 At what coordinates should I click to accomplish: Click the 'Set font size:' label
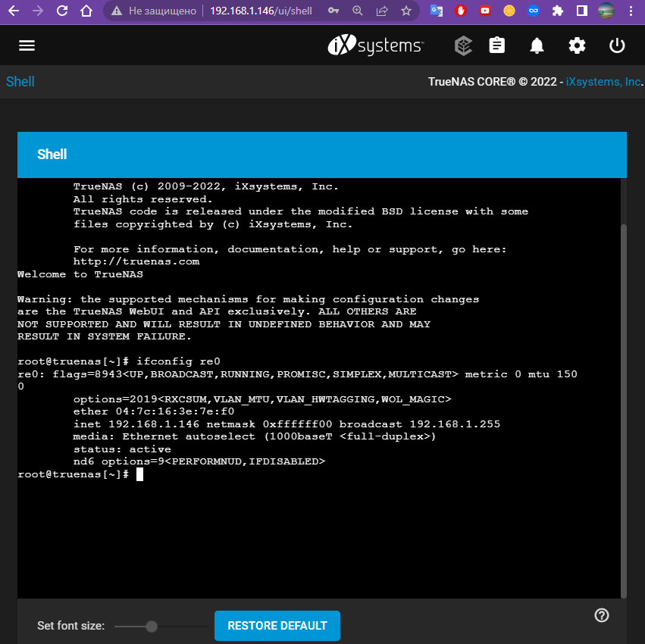tap(70, 626)
